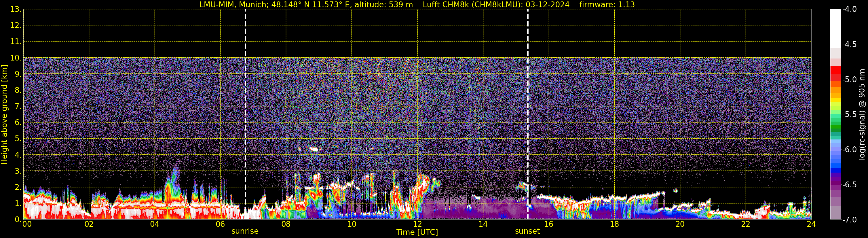Click the '-6.5' colorbar tick label
This screenshot has height=238, width=868.
849,185
